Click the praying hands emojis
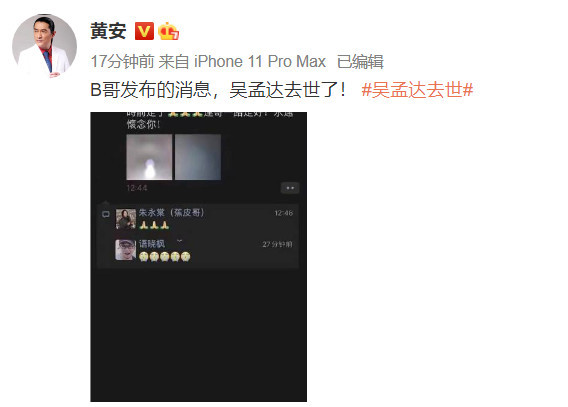The image size is (568, 407). click(x=154, y=225)
